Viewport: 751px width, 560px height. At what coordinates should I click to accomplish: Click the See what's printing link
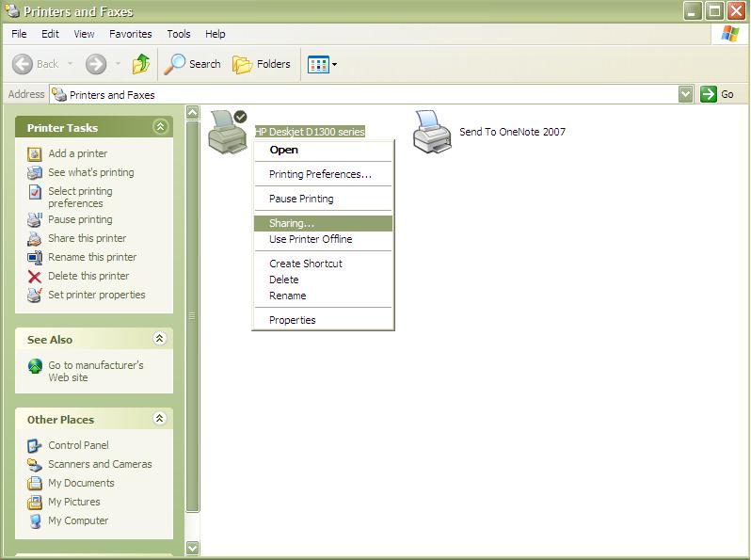coord(91,172)
